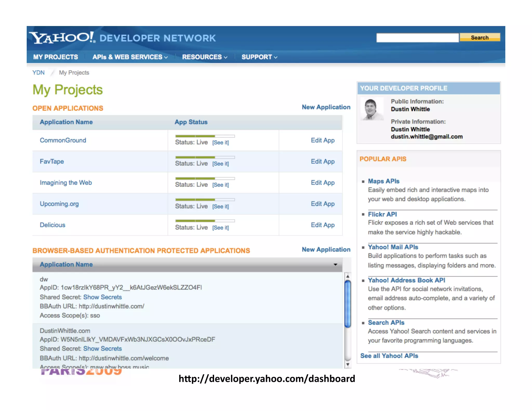Edit the Delicious app
The height and width of the screenshot is (411, 532).
click(323, 225)
